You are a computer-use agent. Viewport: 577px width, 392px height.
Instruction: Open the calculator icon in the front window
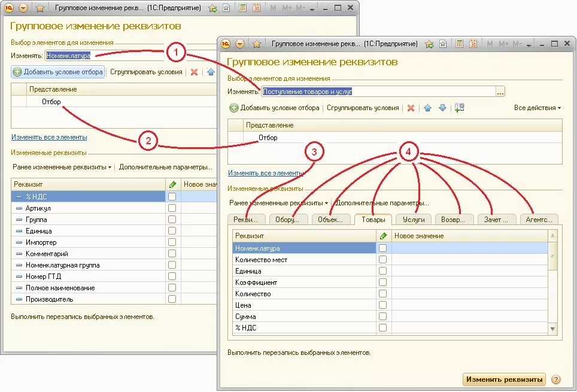(459, 44)
